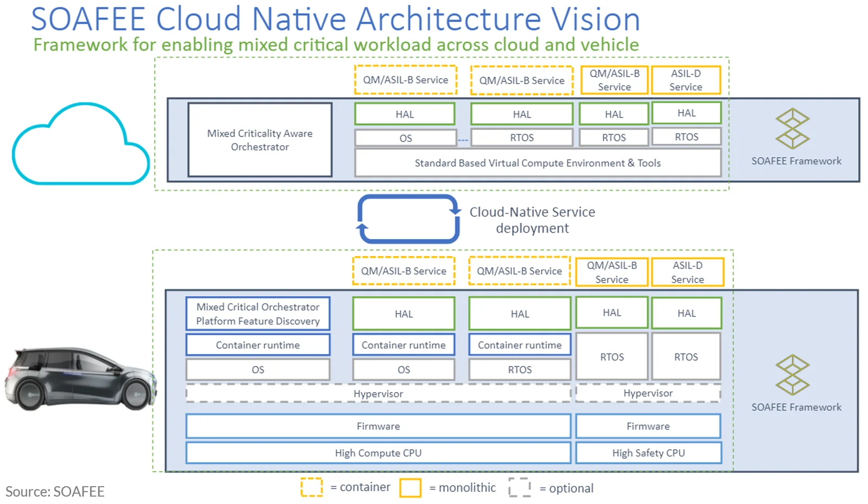Viewport: 868px width, 504px height.
Task: Click the OS box in the cloud layer
Action: (x=406, y=138)
